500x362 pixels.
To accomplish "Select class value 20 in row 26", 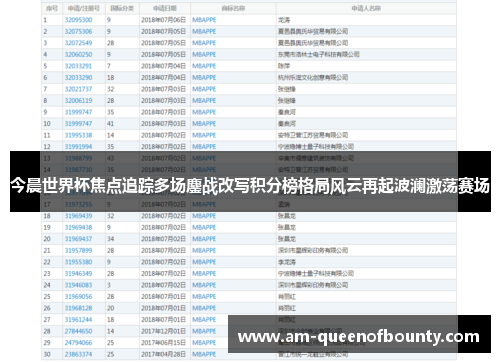I will tap(110, 308).
